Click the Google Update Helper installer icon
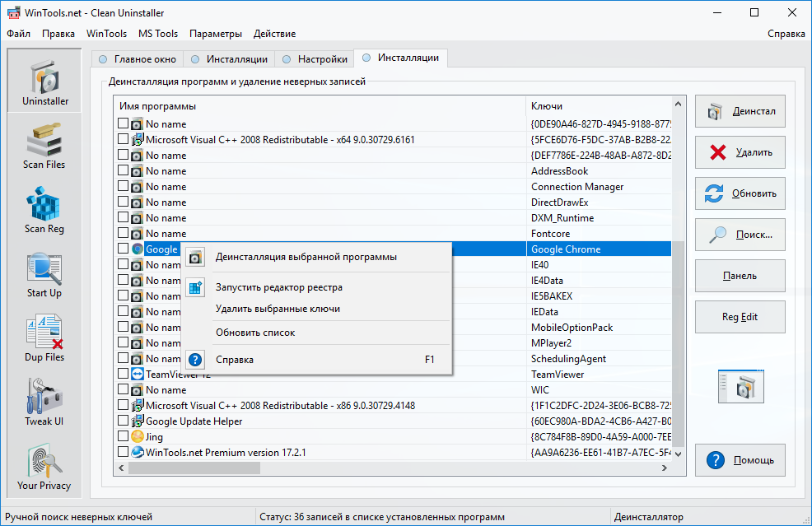The width and height of the screenshot is (812, 526). click(x=138, y=421)
